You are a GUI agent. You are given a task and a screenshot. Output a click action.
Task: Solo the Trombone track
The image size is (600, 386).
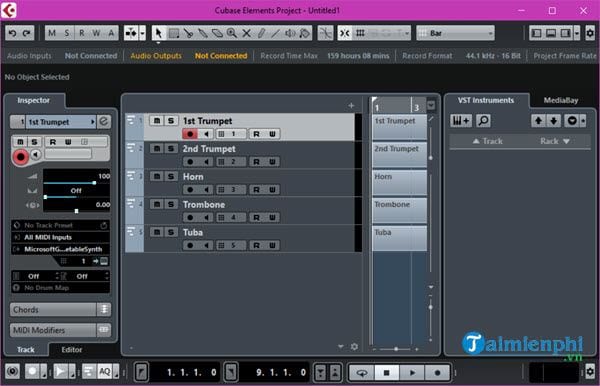tap(171, 204)
